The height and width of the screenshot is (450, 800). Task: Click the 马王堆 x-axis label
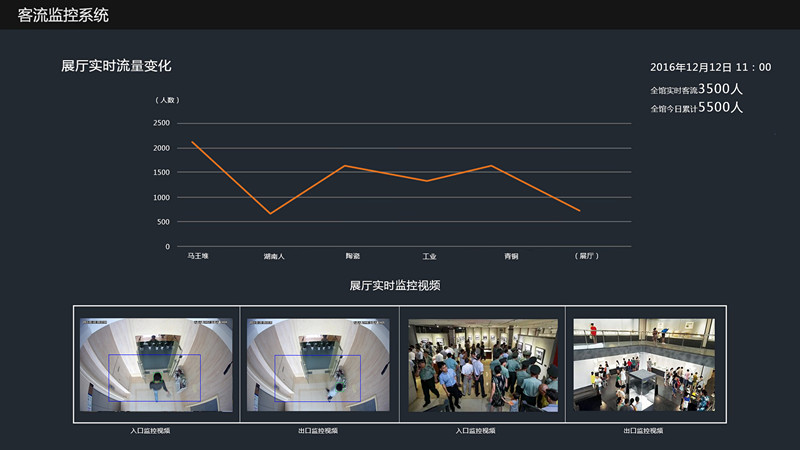pyautogui.click(x=197, y=257)
